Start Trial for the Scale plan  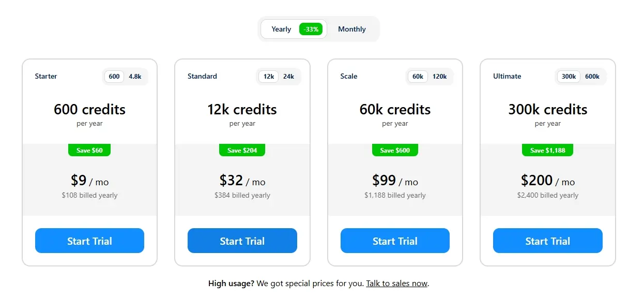coord(395,241)
